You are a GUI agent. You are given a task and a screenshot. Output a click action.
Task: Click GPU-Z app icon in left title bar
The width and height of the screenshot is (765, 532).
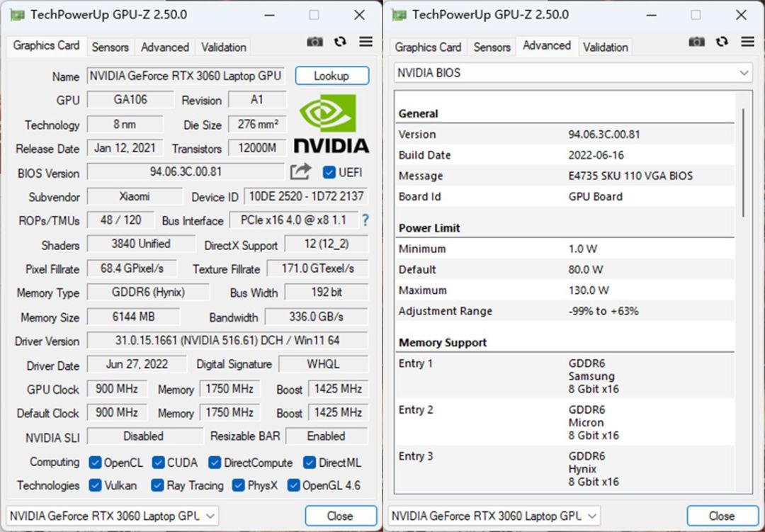pos(18,15)
